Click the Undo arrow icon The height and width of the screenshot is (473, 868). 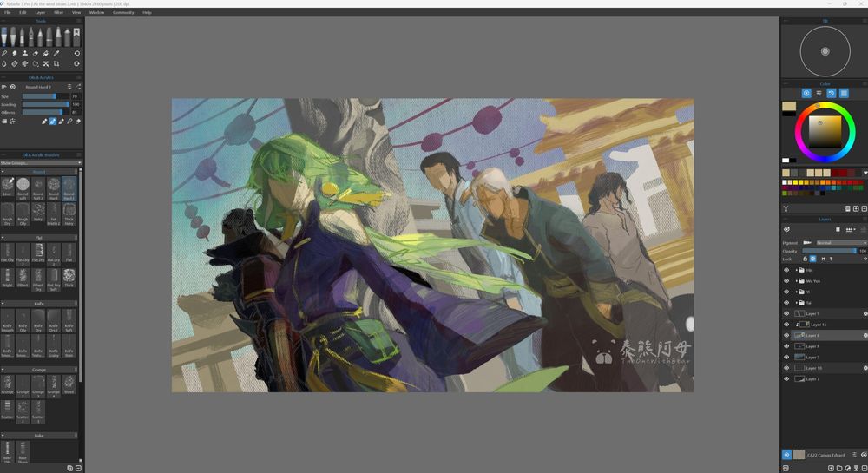point(77,53)
